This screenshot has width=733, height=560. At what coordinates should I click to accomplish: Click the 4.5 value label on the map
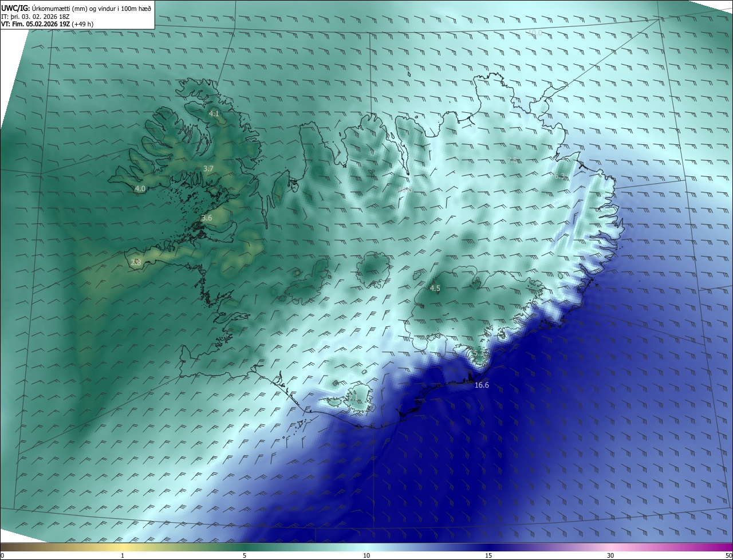(435, 288)
